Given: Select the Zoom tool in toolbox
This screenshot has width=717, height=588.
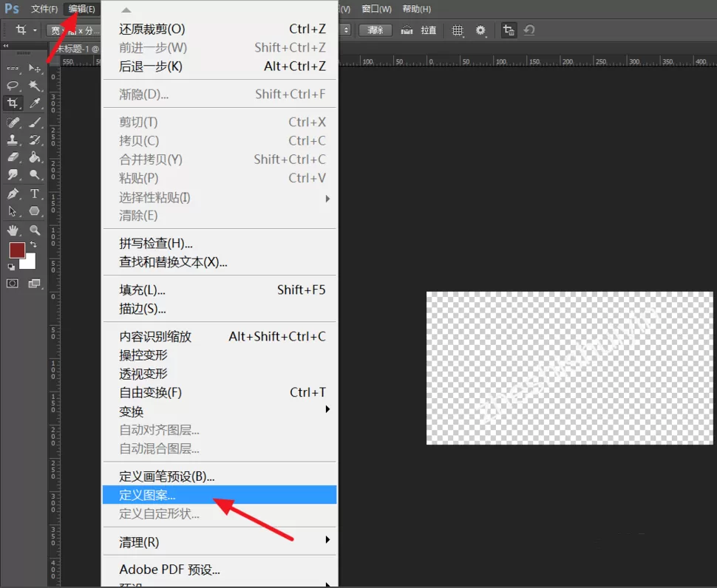Looking at the screenshot, I should point(34,230).
